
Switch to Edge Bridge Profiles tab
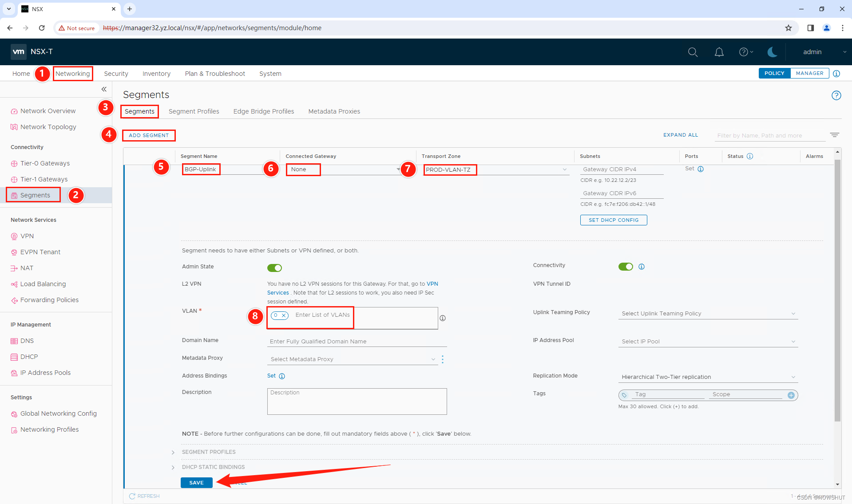pos(264,111)
